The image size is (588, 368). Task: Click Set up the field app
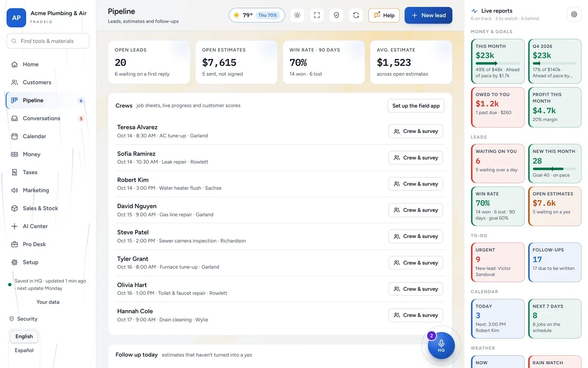[x=416, y=105]
